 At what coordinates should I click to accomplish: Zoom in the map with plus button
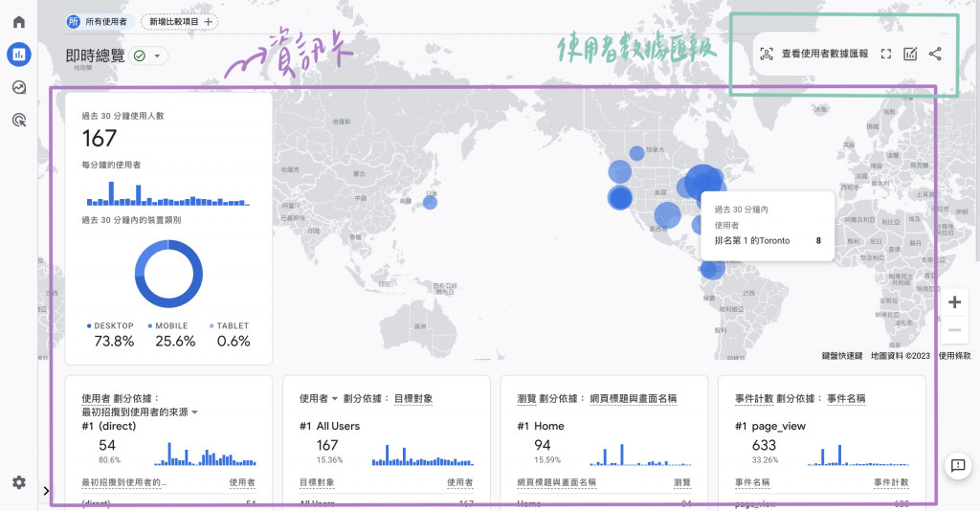click(954, 302)
